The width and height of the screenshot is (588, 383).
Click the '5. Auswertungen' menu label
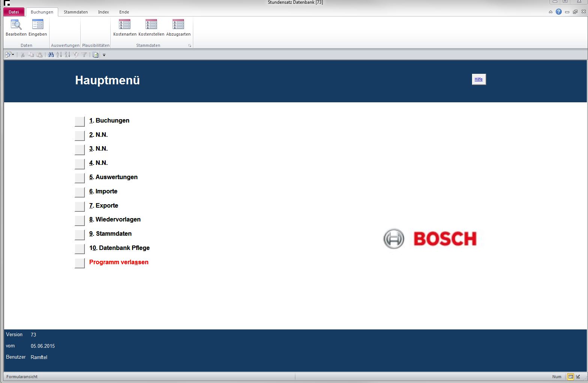[x=113, y=177]
